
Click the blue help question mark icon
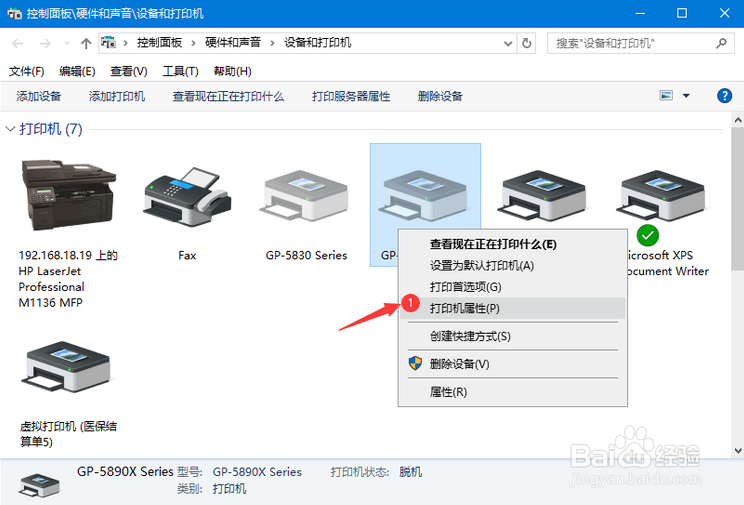724,96
